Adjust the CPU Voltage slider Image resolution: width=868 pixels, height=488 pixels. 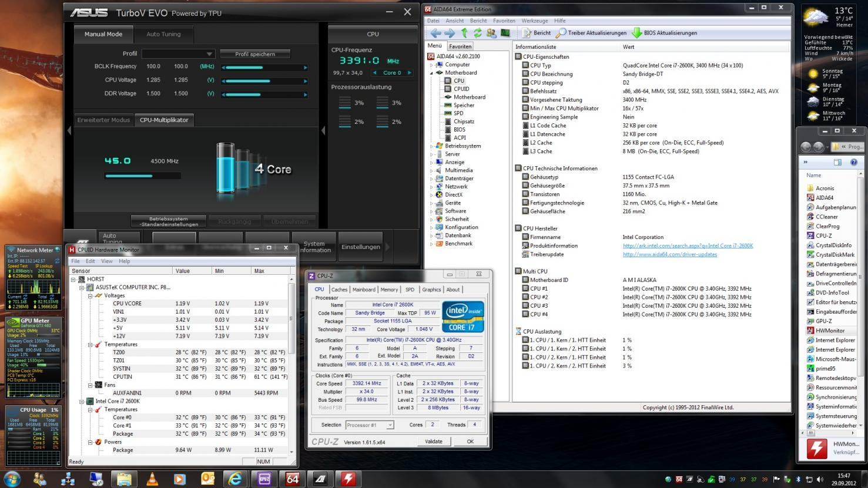[264, 80]
